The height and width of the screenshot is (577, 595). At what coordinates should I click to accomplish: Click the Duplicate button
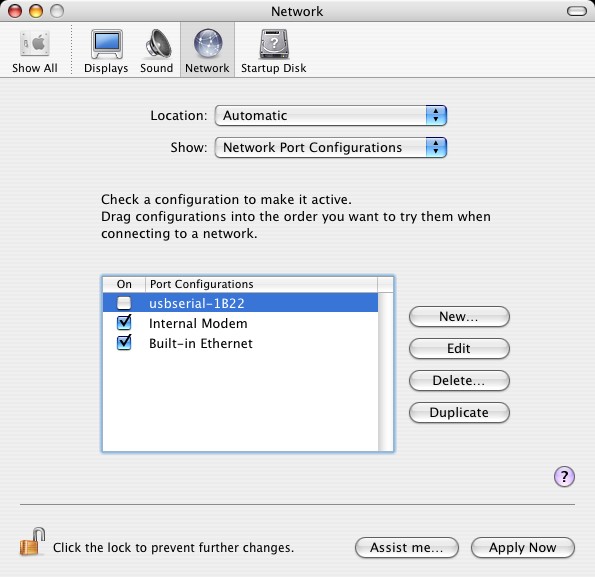coord(459,412)
